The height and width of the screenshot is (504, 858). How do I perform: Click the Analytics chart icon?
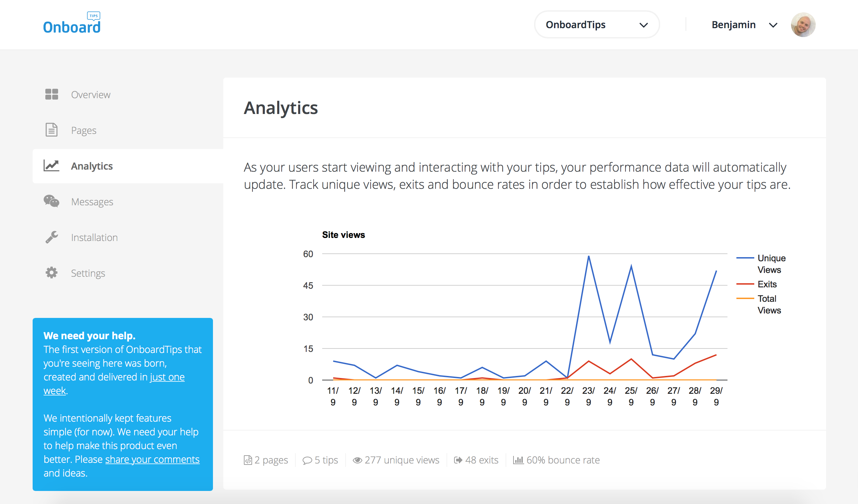point(52,166)
